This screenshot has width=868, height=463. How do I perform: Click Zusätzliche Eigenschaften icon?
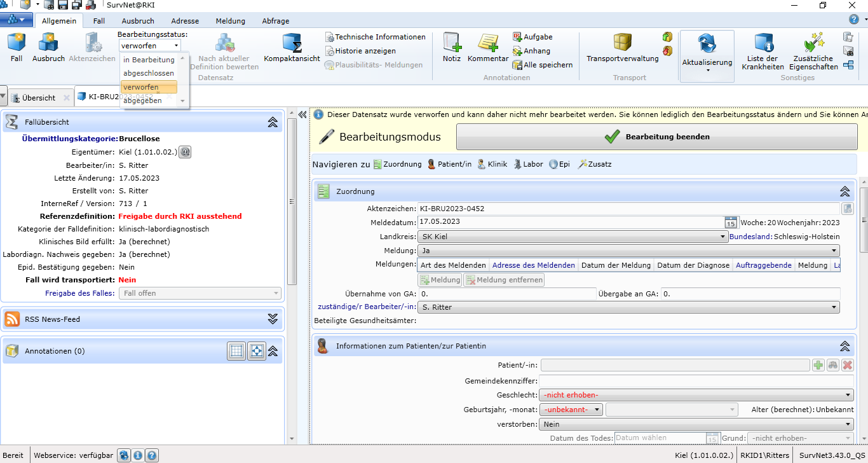coord(813,45)
